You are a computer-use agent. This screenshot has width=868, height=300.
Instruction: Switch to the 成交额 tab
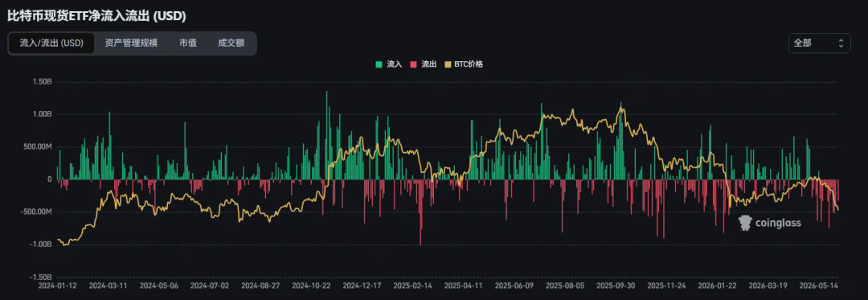[231, 43]
